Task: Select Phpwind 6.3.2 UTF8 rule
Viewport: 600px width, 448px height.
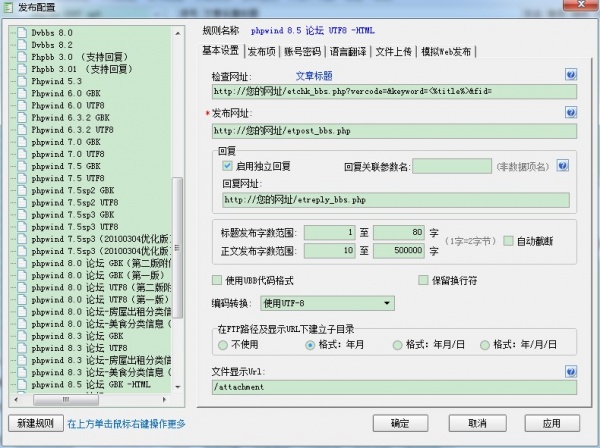Action: tap(72, 130)
